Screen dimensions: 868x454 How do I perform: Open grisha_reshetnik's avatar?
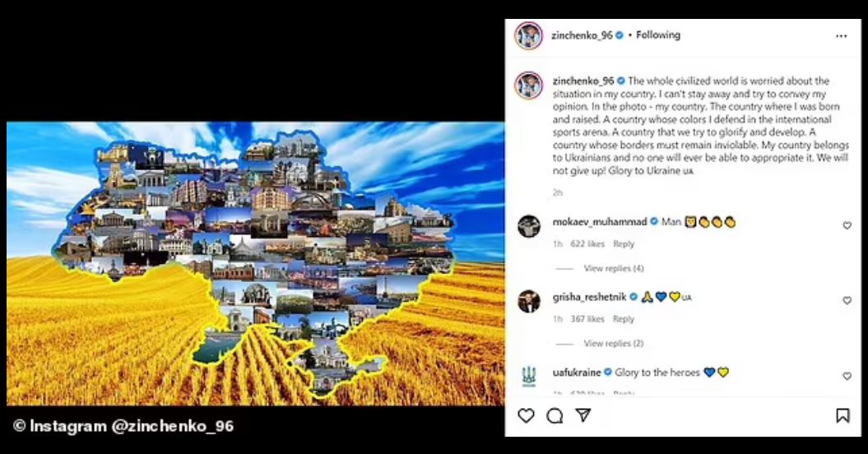[x=529, y=301]
